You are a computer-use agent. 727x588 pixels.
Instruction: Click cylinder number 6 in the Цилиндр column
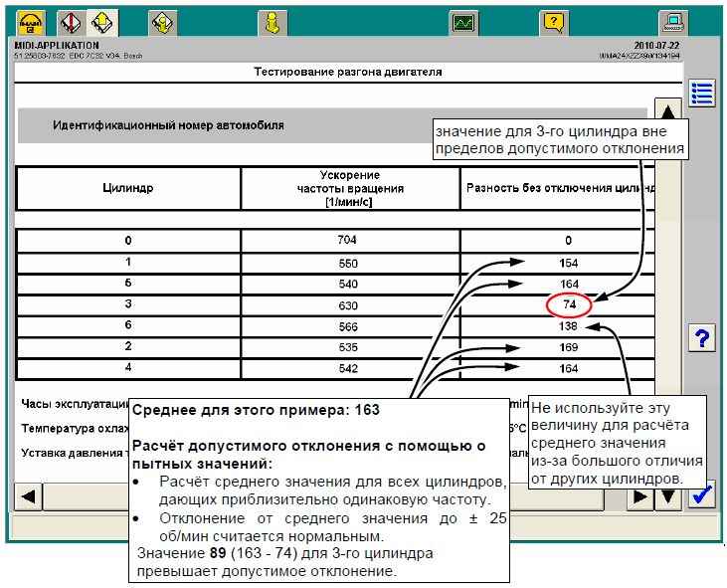[128, 325]
